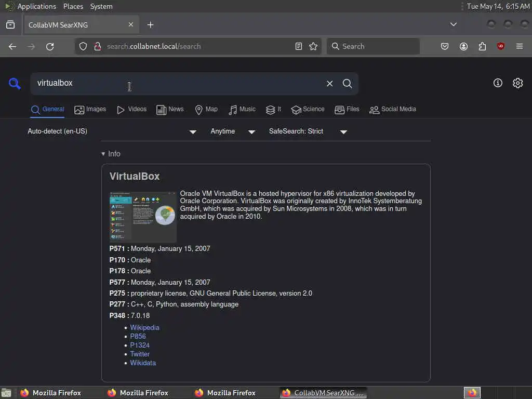Open the Anytime time range dropdown
This screenshot has width=532, height=399.
pyautogui.click(x=233, y=131)
